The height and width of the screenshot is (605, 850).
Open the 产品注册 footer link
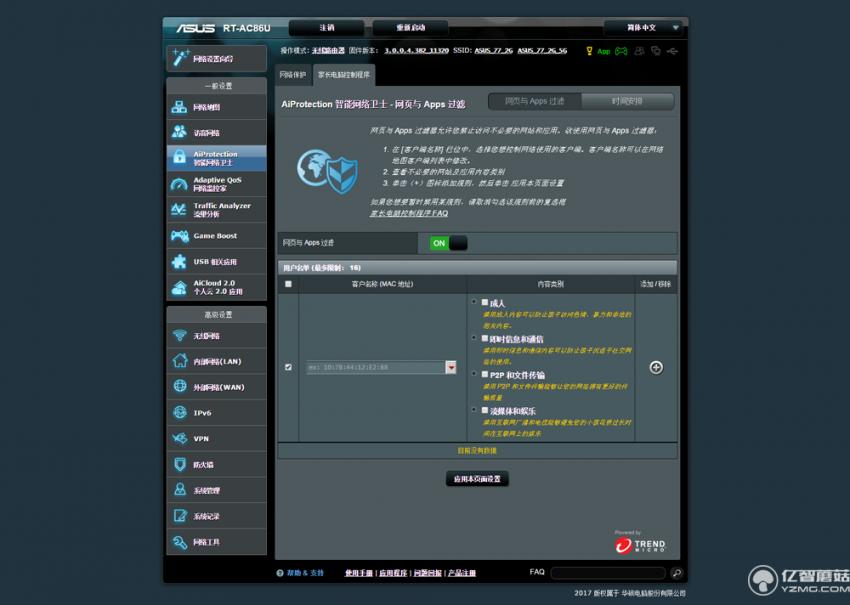(x=462, y=573)
